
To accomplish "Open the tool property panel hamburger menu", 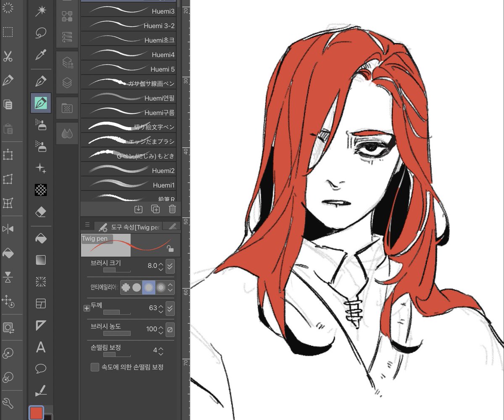I will point(87,224).
